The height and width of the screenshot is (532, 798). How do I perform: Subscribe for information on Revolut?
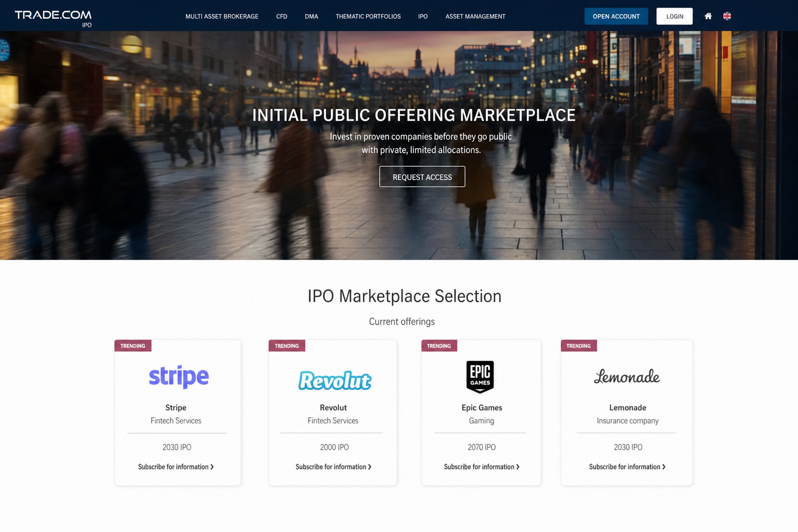334,467
